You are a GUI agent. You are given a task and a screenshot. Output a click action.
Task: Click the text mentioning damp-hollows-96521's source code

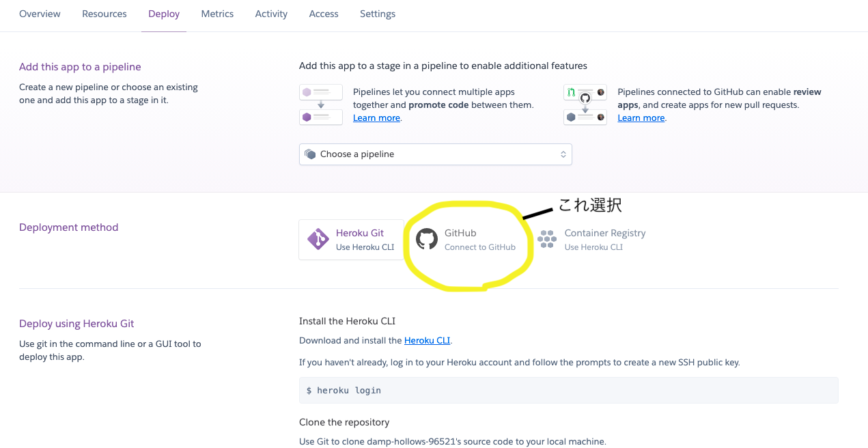[452, 441]
